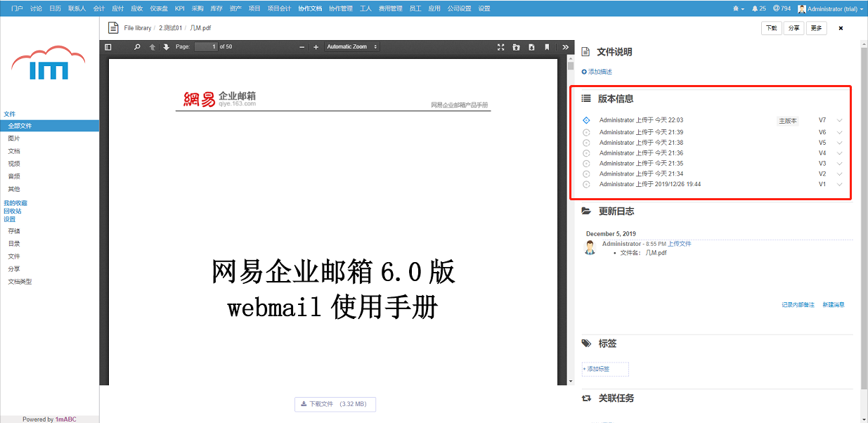Select 视频 in the sidebar

pyautogui.click(x=14, y=164)
